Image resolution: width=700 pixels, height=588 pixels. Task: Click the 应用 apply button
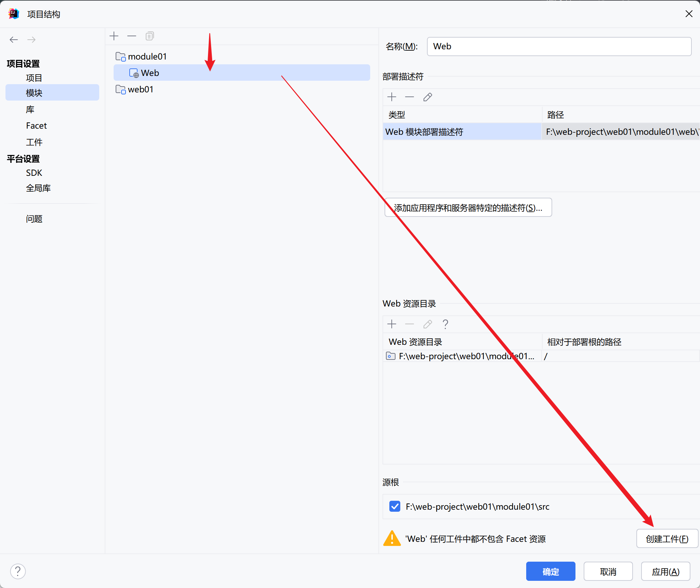point(665,572)
